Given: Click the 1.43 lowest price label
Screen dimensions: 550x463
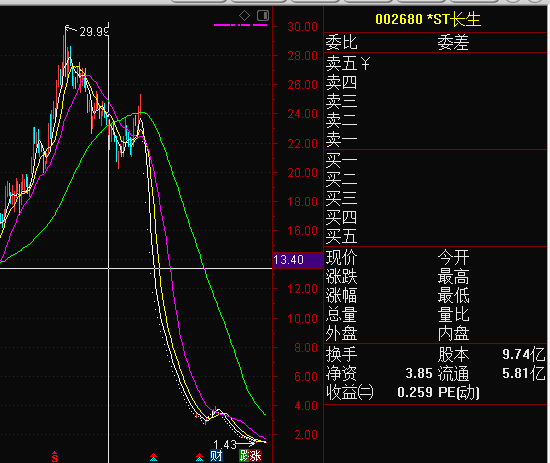Looking at the screenshot, I should click(225, 445).
